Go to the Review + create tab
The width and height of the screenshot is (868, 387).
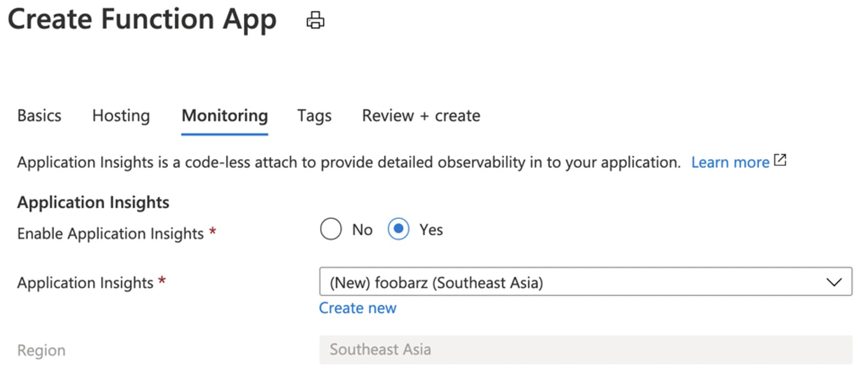421,116
